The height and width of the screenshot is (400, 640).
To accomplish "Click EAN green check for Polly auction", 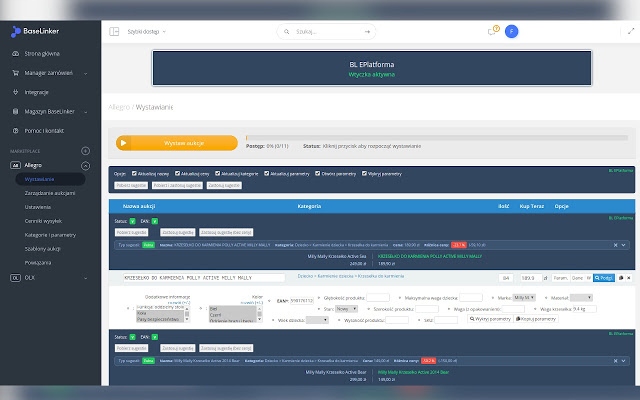I will [x=155, y=221].
